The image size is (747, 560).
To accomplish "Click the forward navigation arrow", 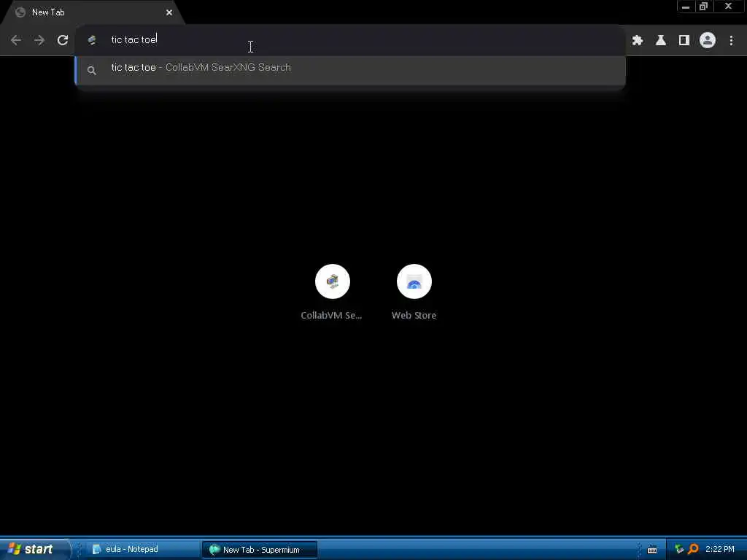I will tap(39, 41).
